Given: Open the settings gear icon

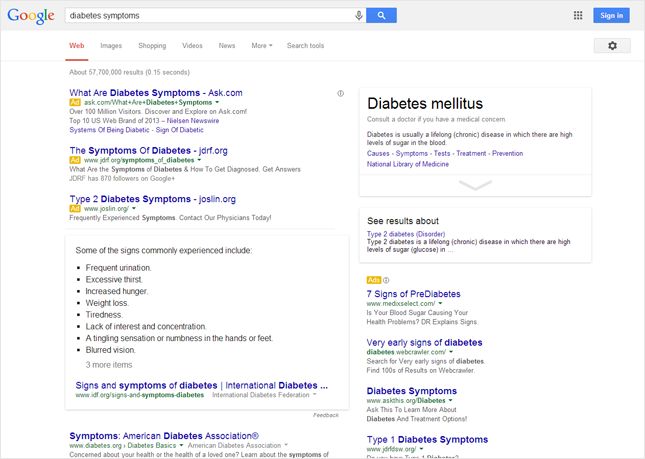Looking at the screenshot, I should coord(612,46).
